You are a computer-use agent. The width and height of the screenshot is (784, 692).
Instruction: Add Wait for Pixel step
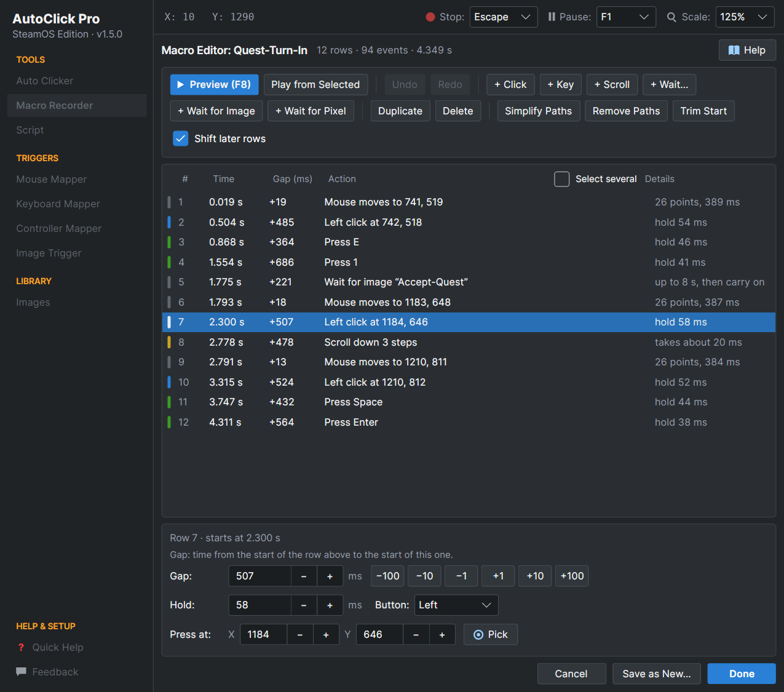(311, 111)
